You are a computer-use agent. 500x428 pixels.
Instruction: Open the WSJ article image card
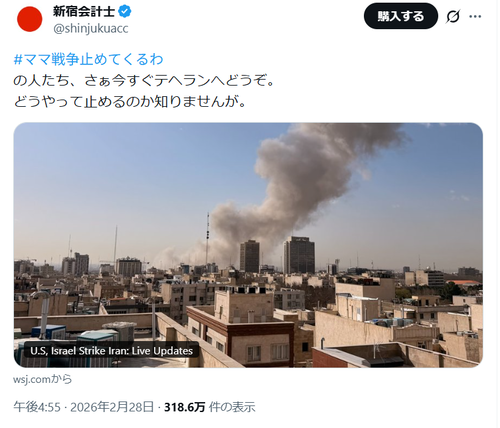coord(248,245)
